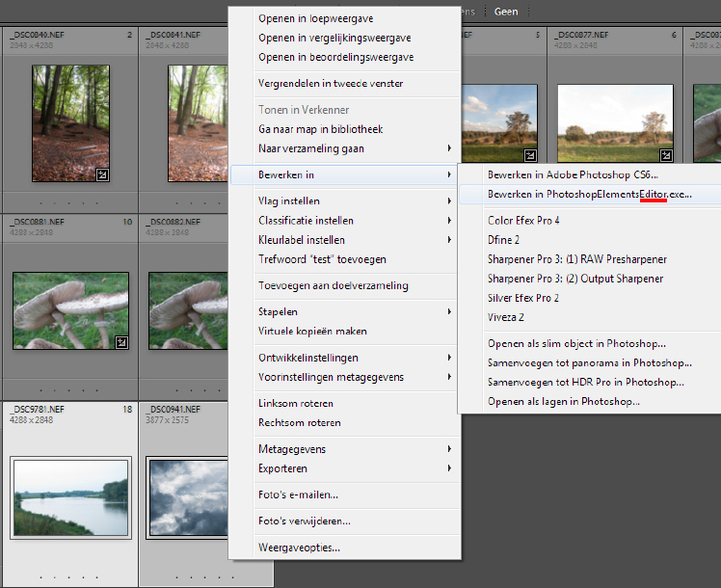This screenshot has height=588, width=721.
Task: Expand Vlag instellen submenu
Action: pyautogui.click(x=345, y=200)
